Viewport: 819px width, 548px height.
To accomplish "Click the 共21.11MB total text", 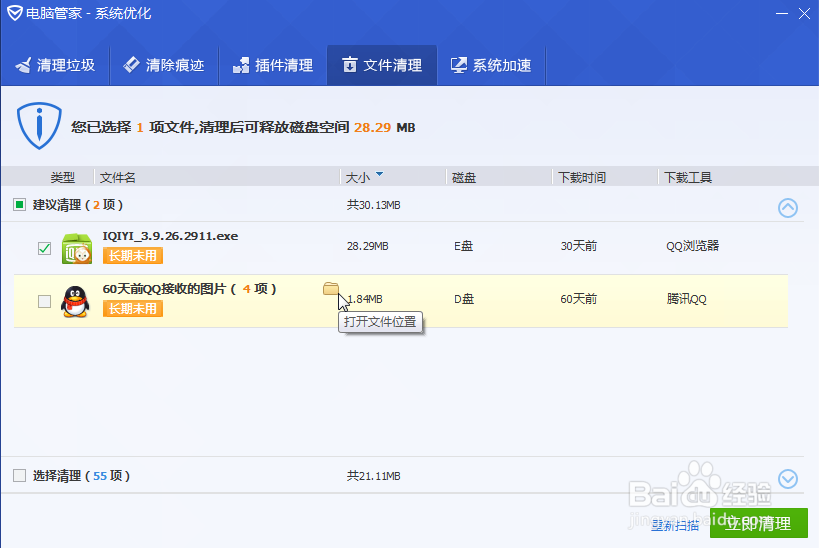I will [373, 476].
